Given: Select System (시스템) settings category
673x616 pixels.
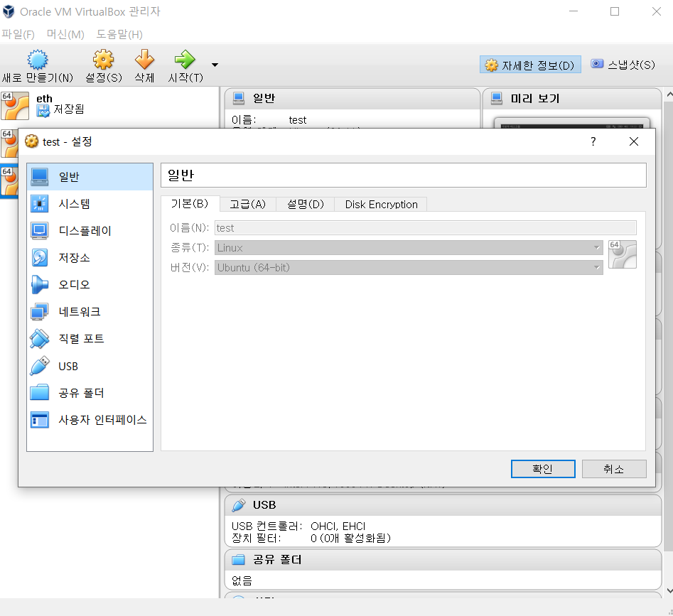Looking at the screenshot, I should (90, 204).
